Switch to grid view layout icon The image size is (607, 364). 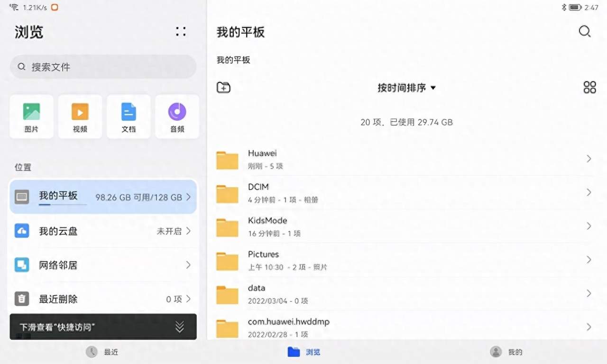point(589,87)
